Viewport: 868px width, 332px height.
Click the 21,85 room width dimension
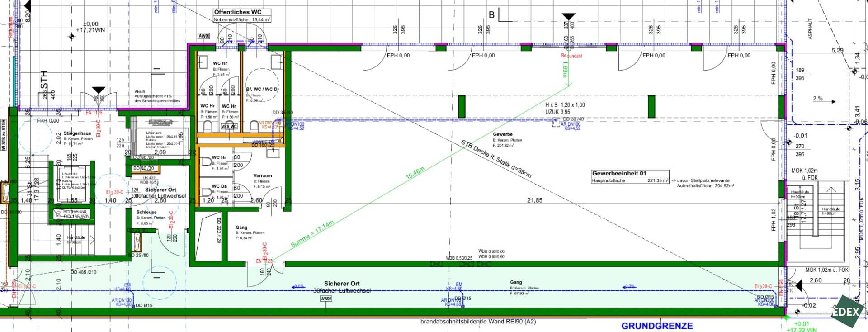point(534,200)
